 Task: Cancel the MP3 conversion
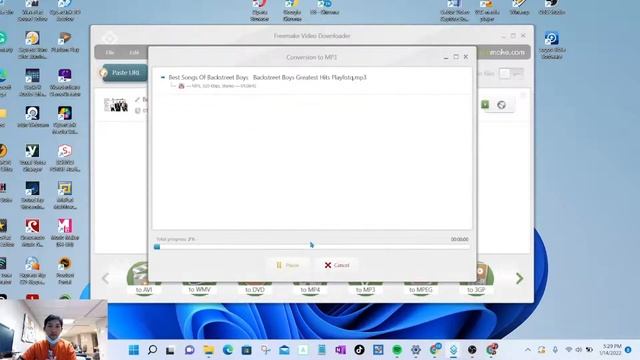click(x=337, y=265)
